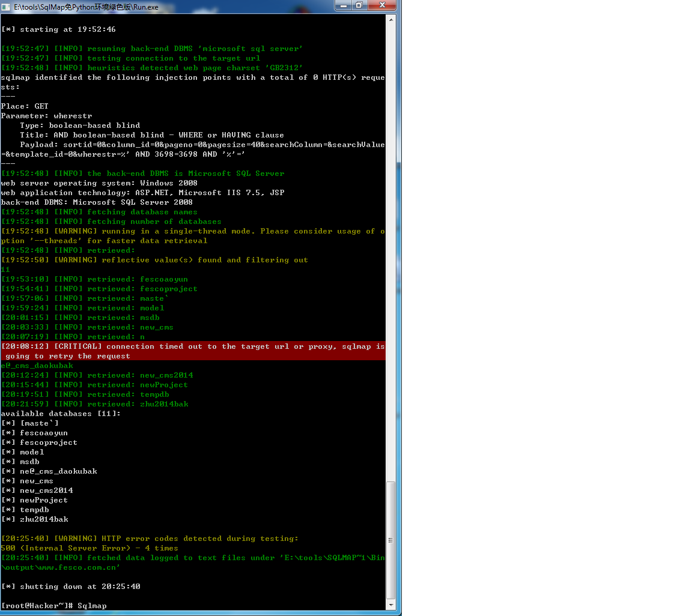Viewport: 692px width, 616px height.
Task: Click 'shutting down at 20:25:40' line
Action: pos(71,587)
